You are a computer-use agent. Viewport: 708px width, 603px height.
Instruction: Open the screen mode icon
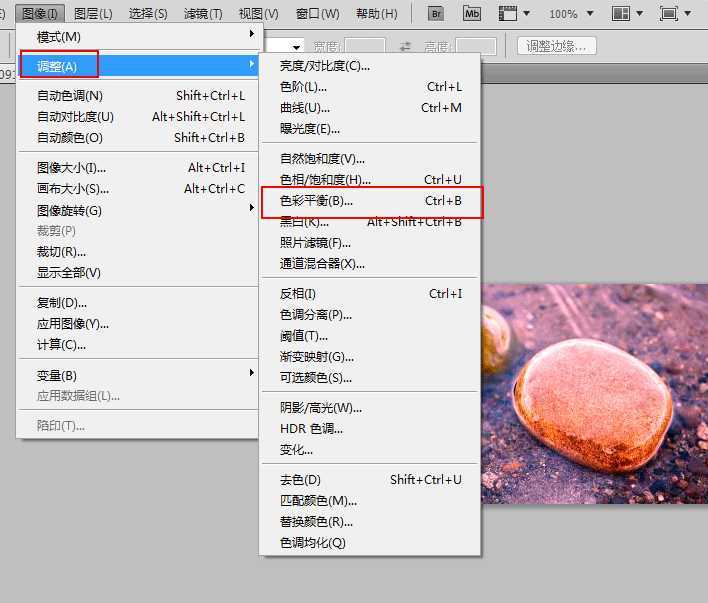coord(669,14)
